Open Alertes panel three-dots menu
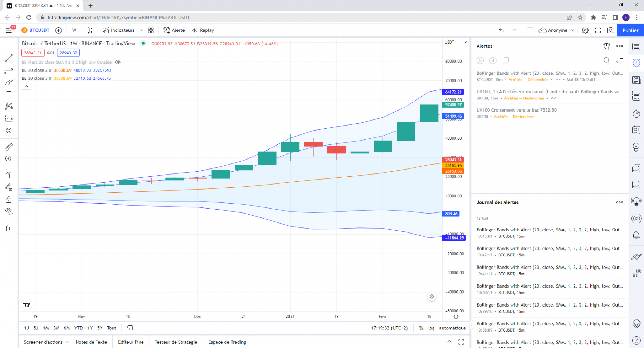 click(620, 46)
